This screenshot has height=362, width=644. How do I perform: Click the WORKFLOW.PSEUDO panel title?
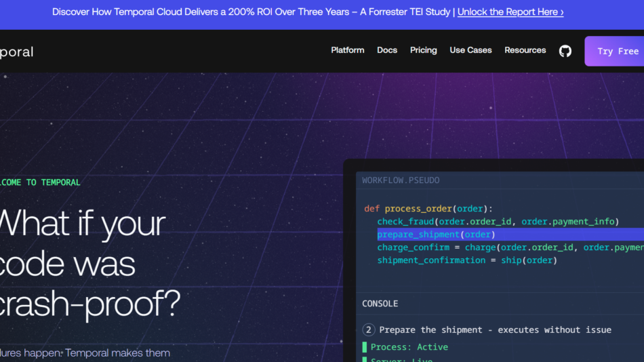401,180
